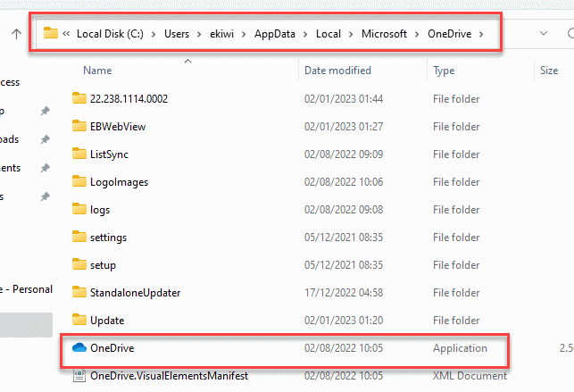
Task: Click the 22.238.1114.0002 folder name
Action: (x=129, y=99)
